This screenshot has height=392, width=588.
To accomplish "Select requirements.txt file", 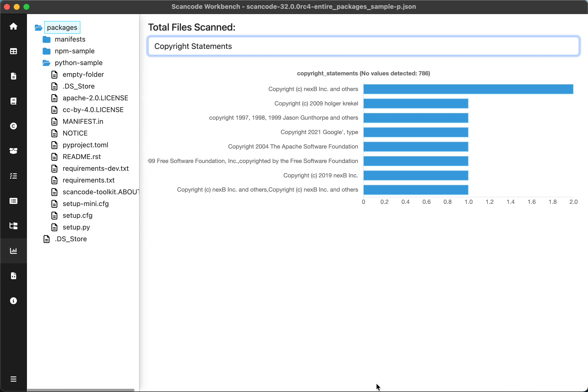I will (88, 180).
